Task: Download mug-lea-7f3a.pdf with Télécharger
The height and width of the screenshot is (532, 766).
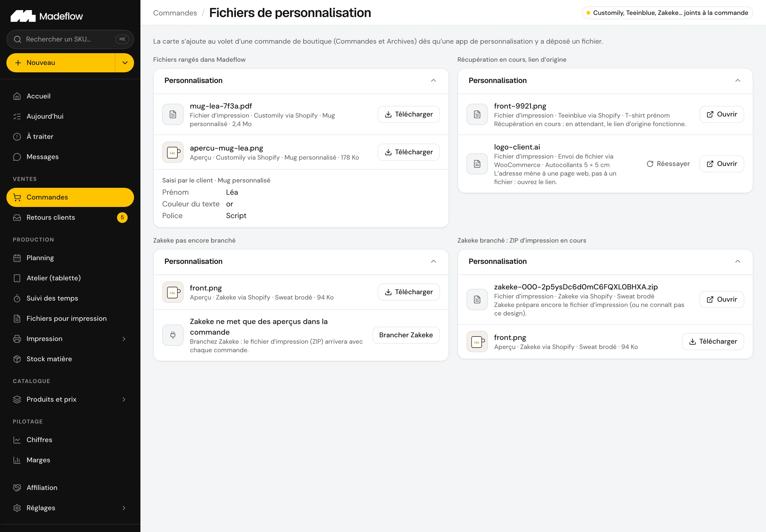Action: 409,114
